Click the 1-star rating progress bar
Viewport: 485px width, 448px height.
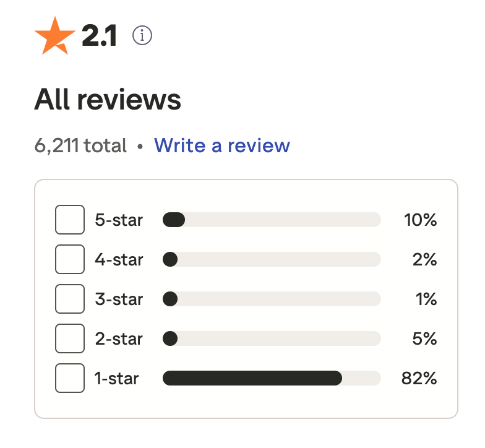coord(271,378)
